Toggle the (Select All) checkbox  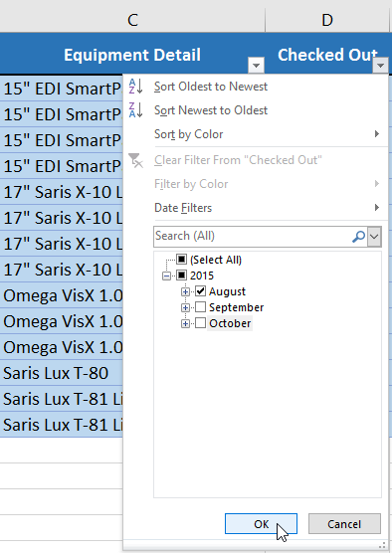[181, 260]
